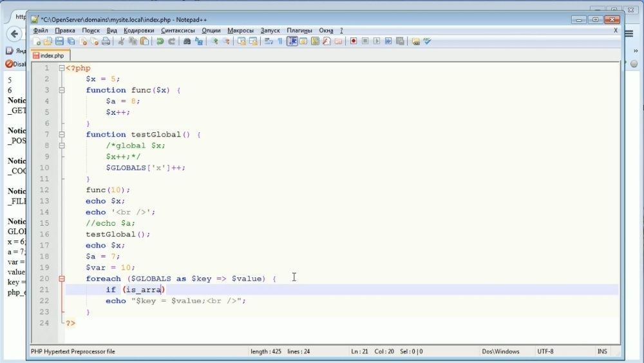Go back with the browser's back arrow button
This screenshot has height=363, width=644.
[15, 34]
